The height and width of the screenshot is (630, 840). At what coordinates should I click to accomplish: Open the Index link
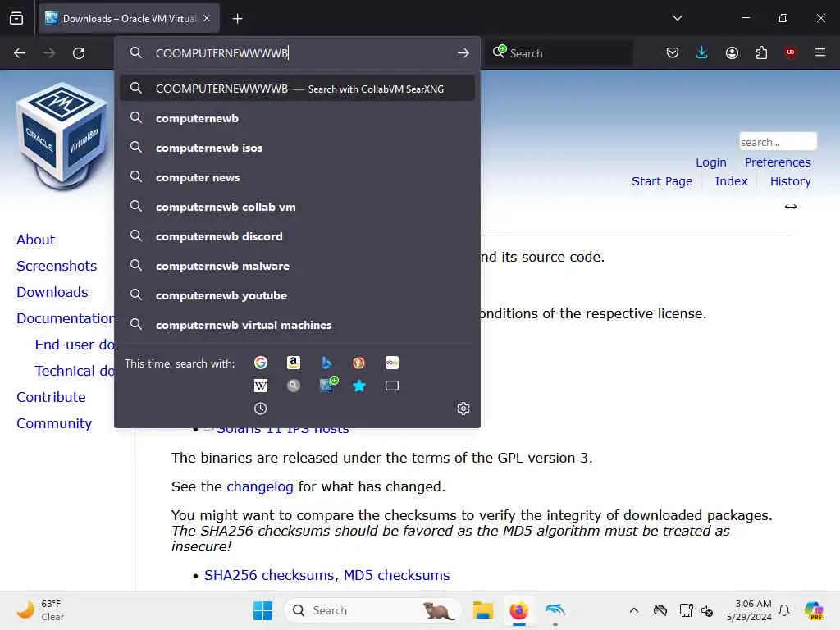tap(731, 181)
